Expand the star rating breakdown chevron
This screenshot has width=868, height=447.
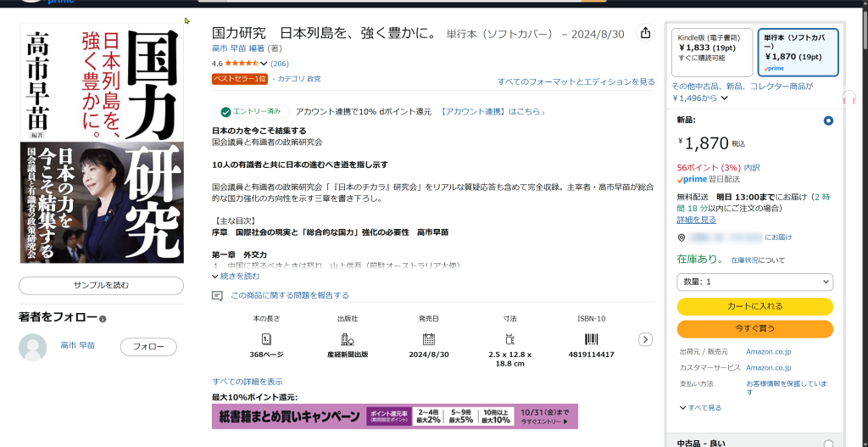point(264,64)
